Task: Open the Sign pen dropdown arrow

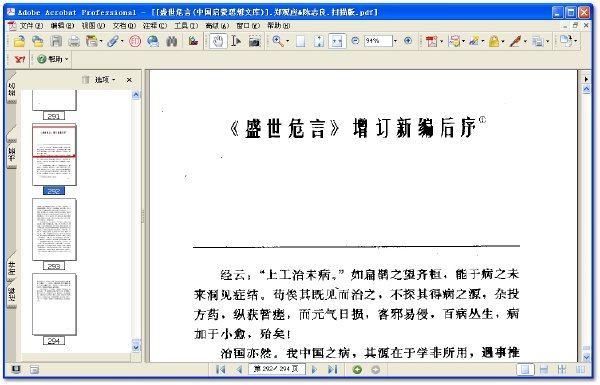Action: click(525, 41)
